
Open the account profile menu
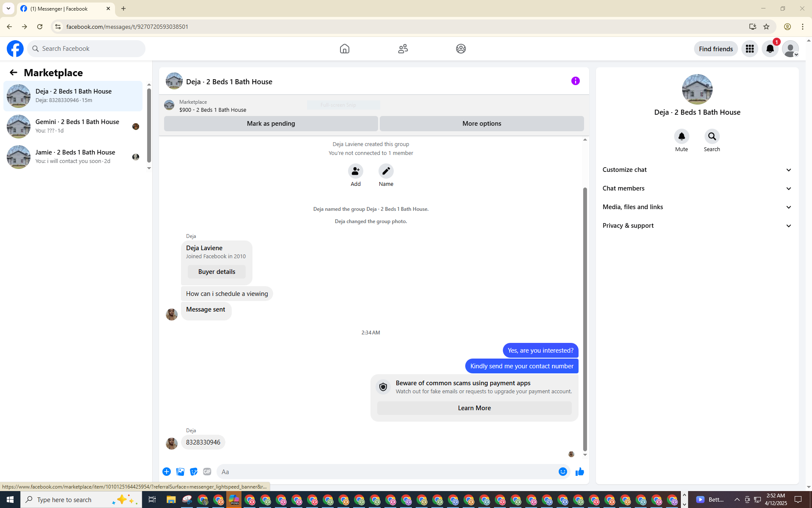point(790,49)
